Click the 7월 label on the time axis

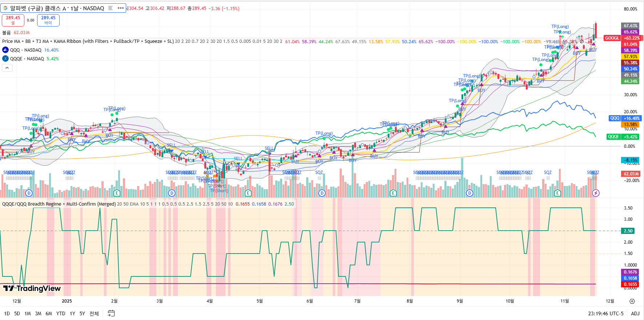[x=357, y=301]
